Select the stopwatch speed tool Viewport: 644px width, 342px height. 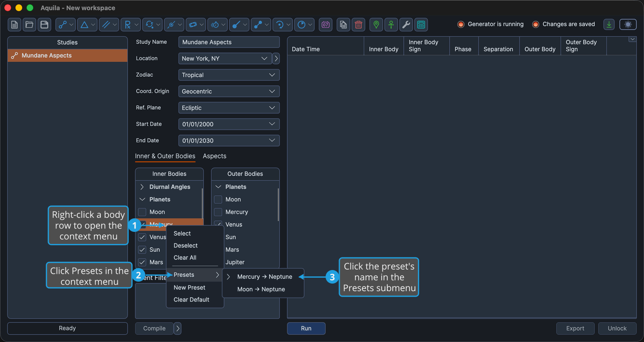pos(218,25)
